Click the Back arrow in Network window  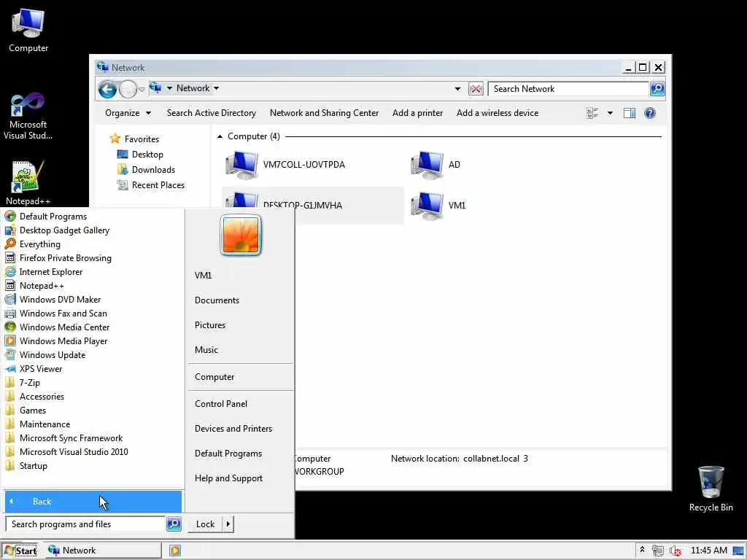click(108, 89)
